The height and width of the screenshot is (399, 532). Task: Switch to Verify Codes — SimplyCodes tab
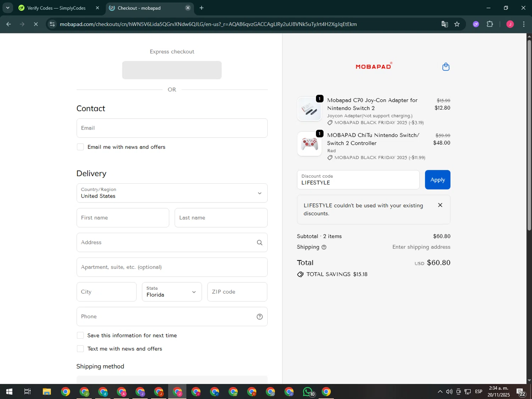(57, 8)
